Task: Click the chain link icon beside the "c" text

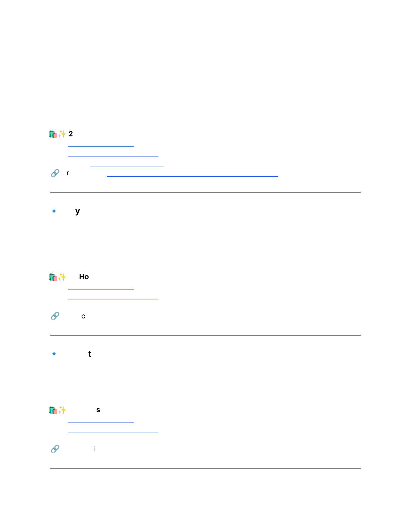Action: (x=55, y=316)
